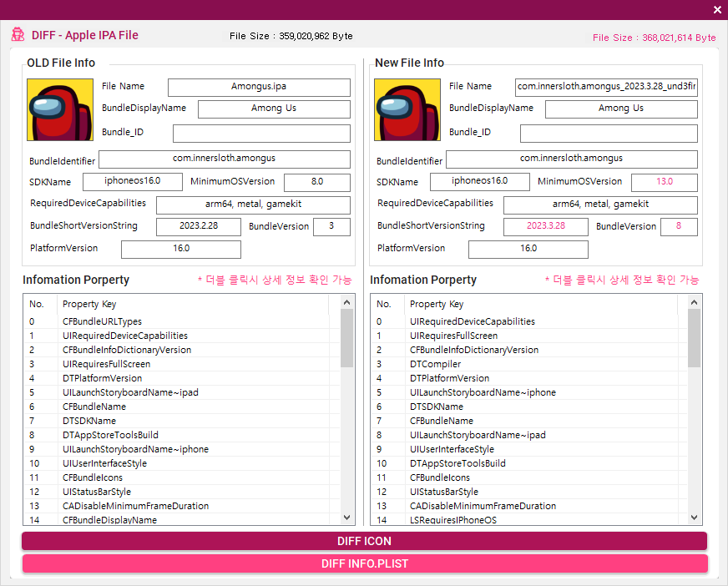Click old list No. column header

point(40,304)
